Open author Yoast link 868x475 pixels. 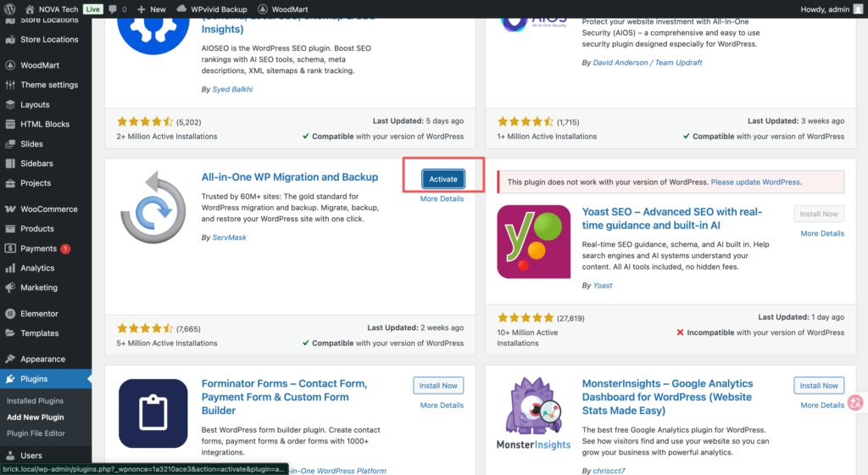(603, 286)
